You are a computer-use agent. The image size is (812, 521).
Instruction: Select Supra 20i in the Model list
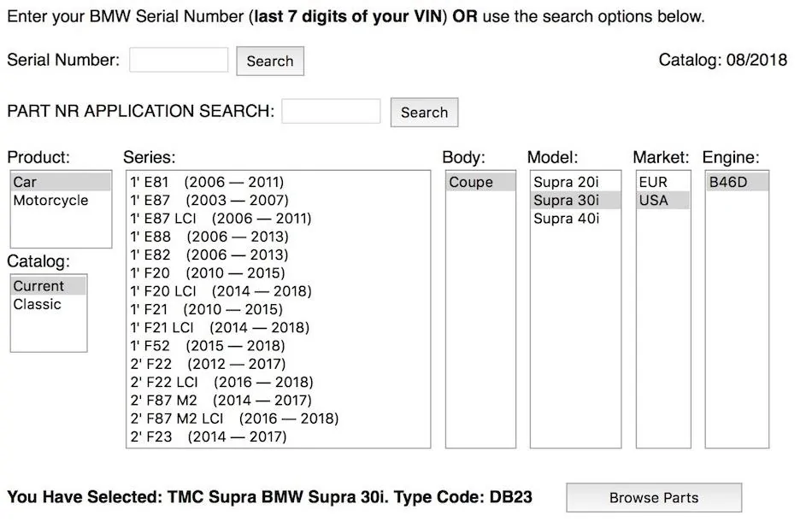(x=575, y=182)
